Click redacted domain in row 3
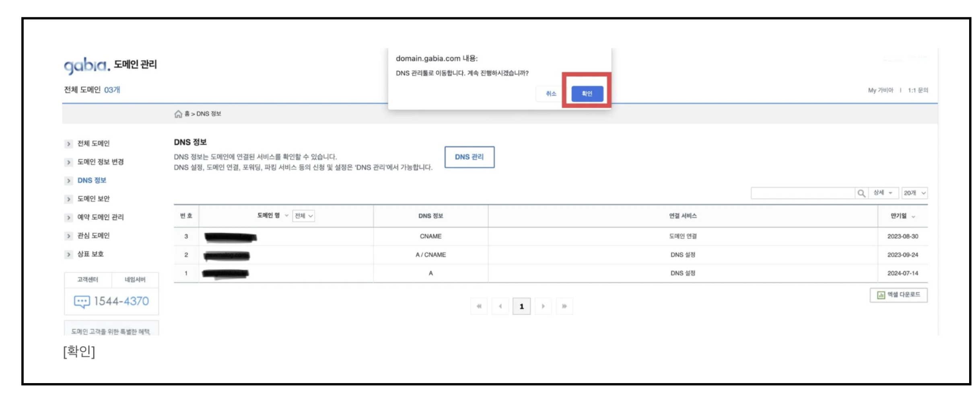The image size is (980, 402). pos(231,237)
